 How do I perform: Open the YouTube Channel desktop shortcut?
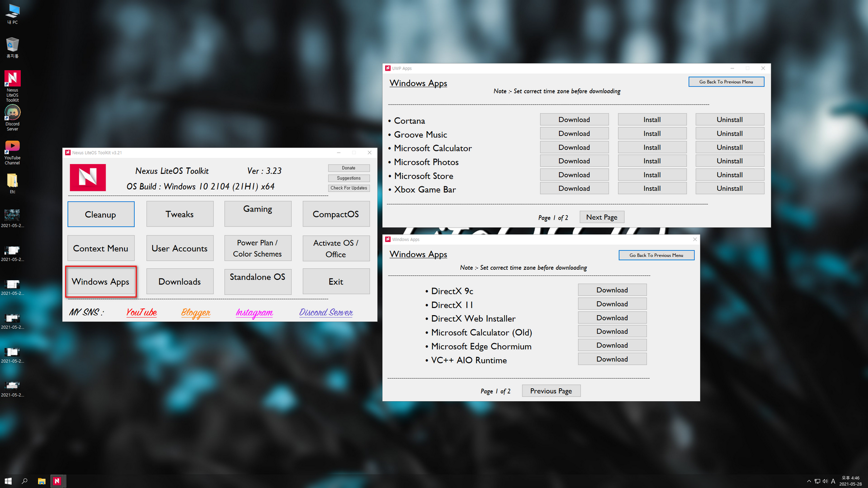click(x=12, y=152)
